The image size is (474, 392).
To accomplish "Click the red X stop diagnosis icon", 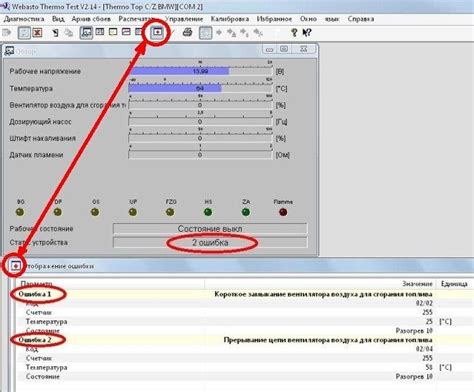I will [37, 33].
